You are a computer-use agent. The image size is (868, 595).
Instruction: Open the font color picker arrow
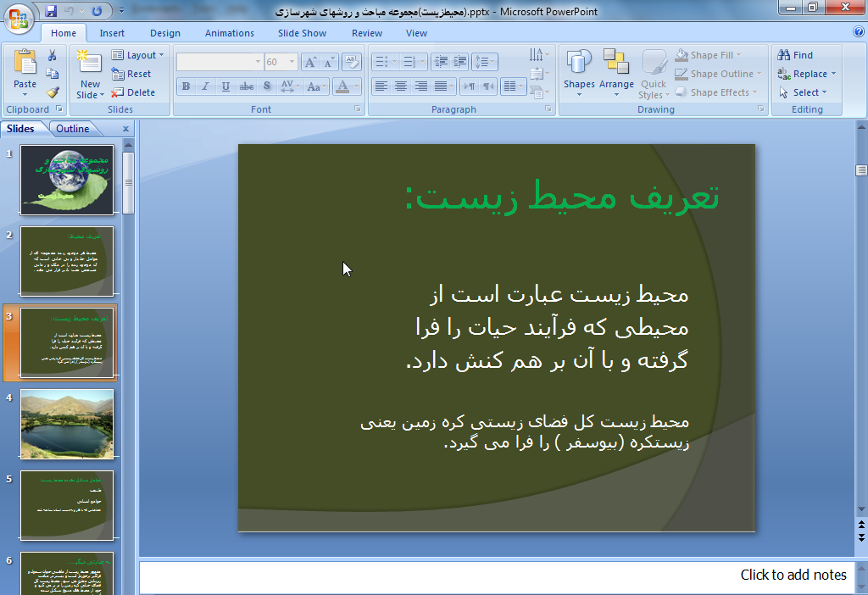[355, 86]
